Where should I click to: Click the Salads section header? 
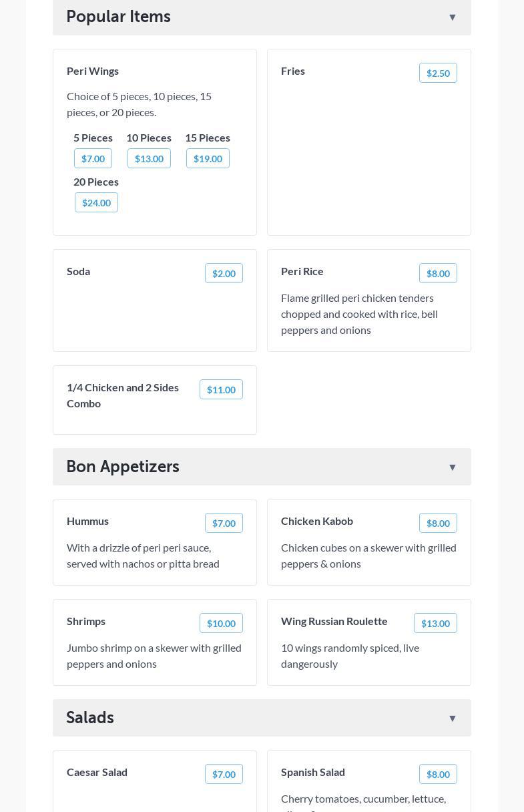coord(90,718)
